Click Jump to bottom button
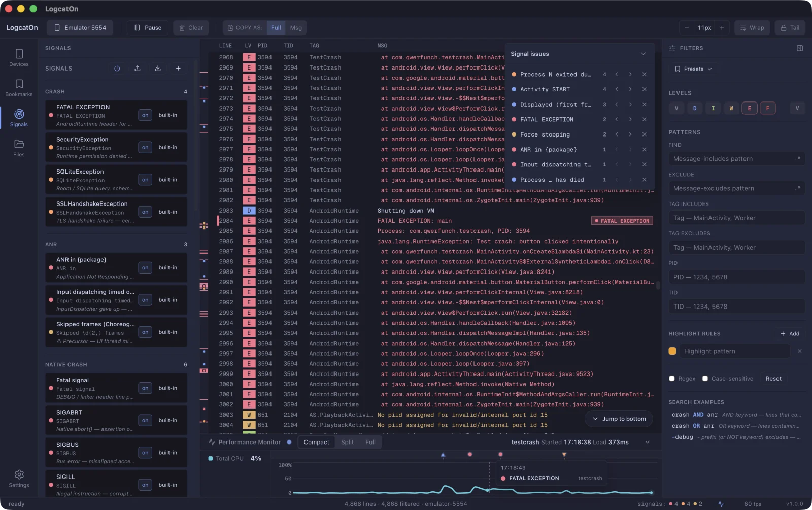 point(619,419)
